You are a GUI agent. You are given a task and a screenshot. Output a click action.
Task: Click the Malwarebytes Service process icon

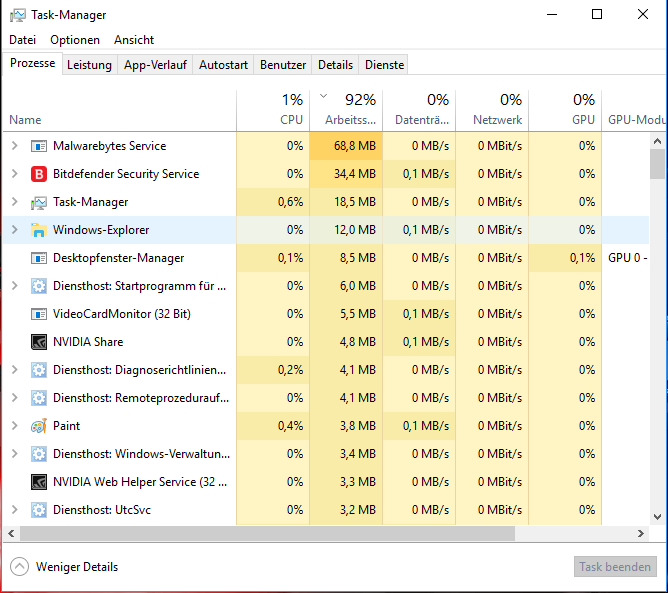point(39,146)
